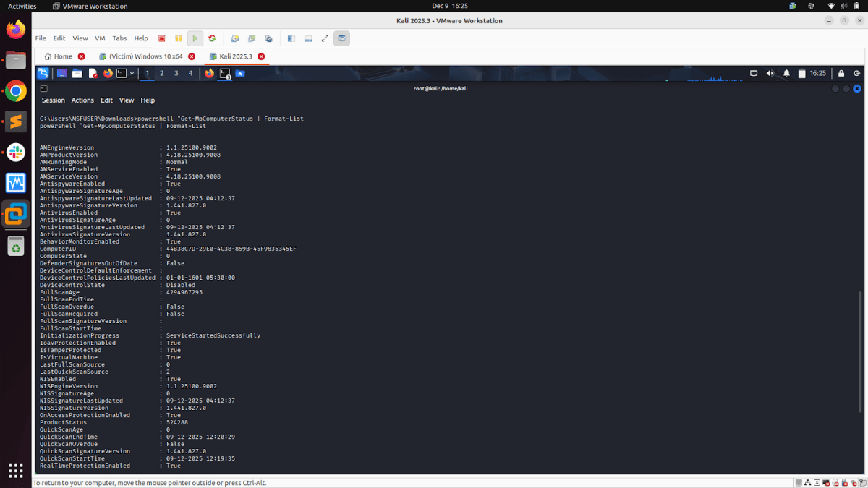Screen dimensions: 868x488
Task: Mute audio via the Kali volume icon
Action: click(770, 73)
